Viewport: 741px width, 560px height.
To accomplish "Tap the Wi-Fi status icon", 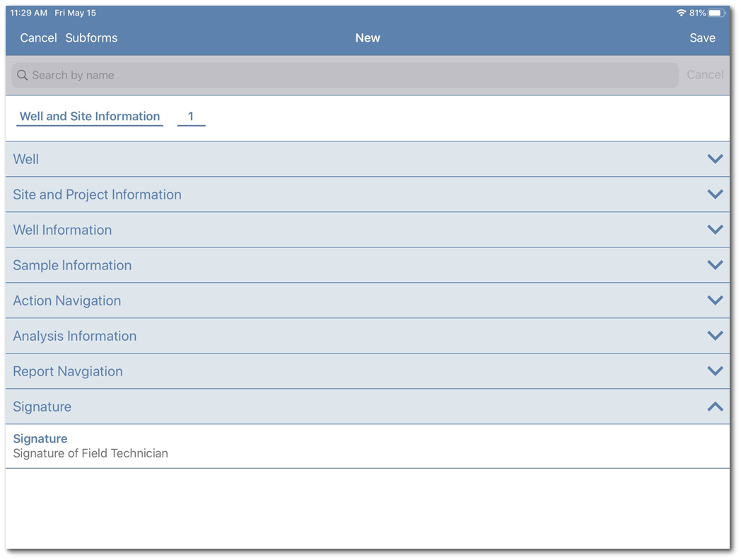I will coord(681,13).
